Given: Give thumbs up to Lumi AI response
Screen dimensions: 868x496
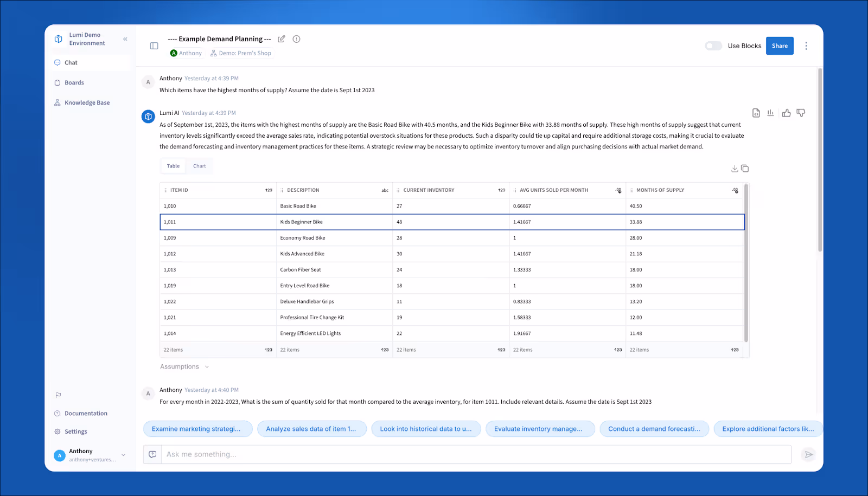Looking at the screenshot, I should pyautogui.click(x=786, y=113).
